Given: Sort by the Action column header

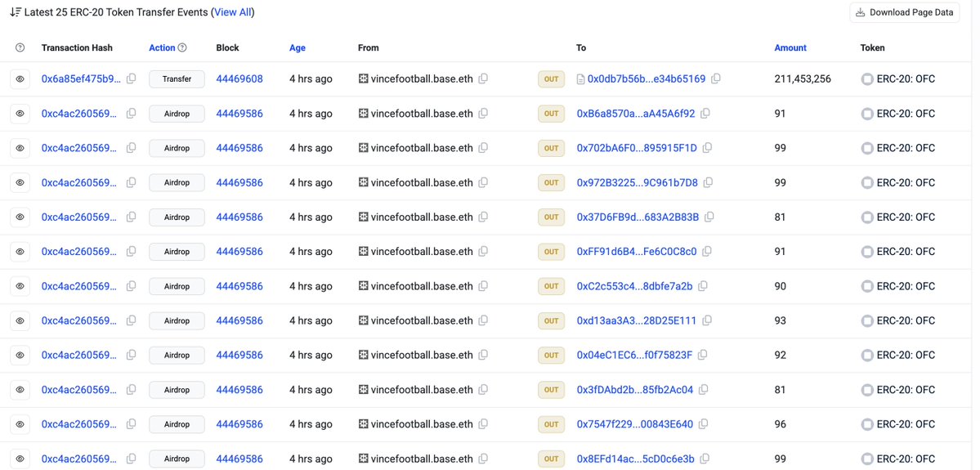Looking at the screenshot, I should point(162,47).
